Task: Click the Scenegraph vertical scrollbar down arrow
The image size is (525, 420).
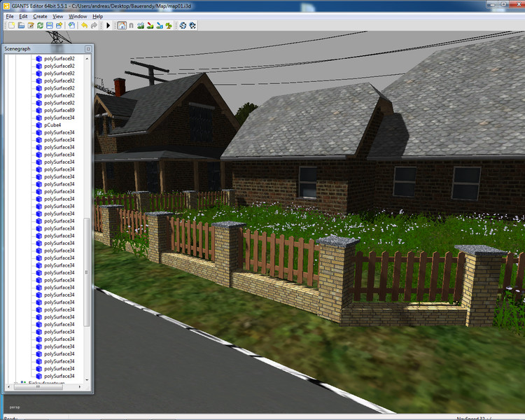Action: click(87, 380)
